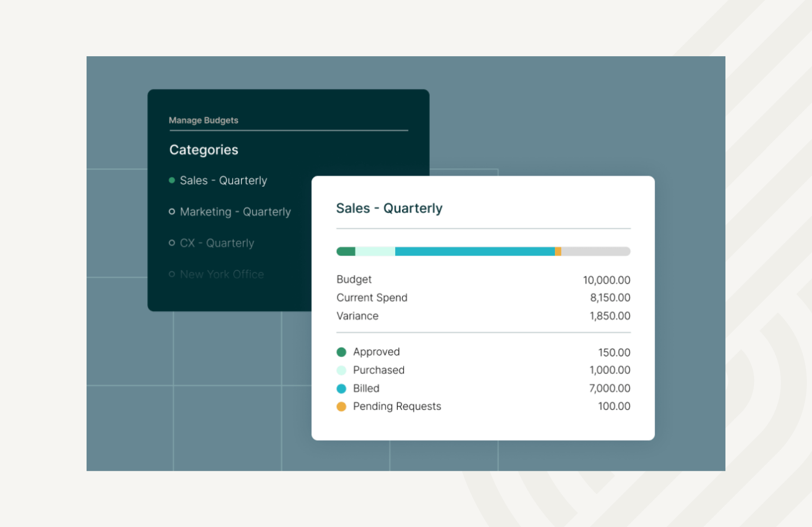Click the 8,150.00 current spend value
Viewport: 812px width, 527px height.
tap(610, 298)
